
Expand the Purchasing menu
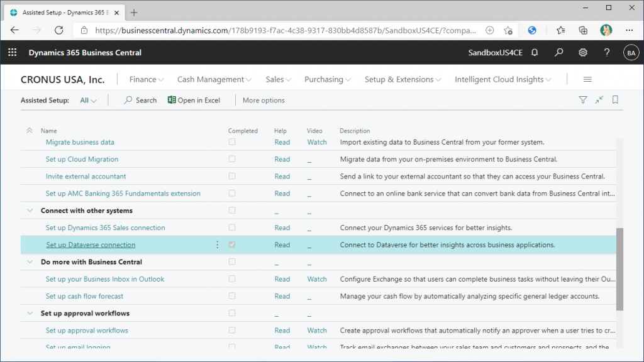pyautogui.click(x=328, y=79)
